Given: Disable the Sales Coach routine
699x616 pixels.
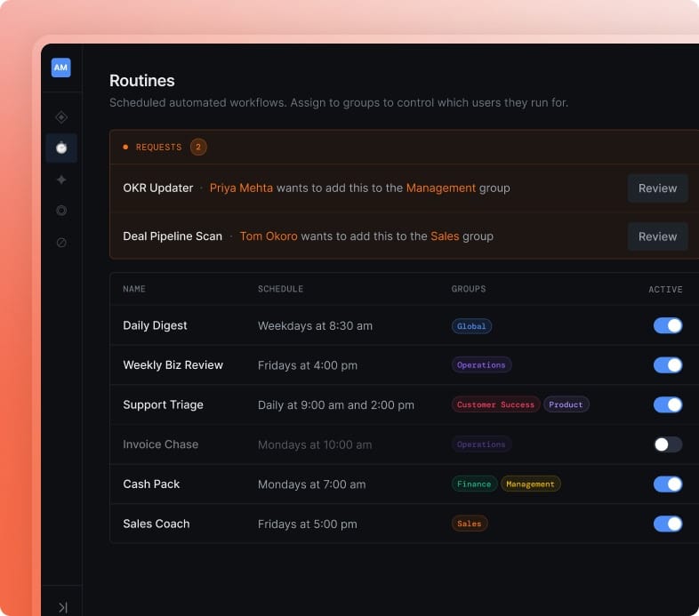Looking at the screenshot, I should coord(668,524).
